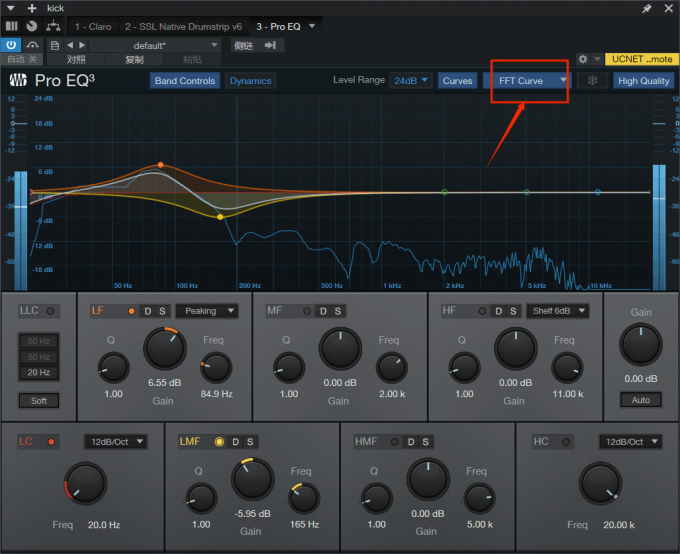This screenshot has height=554, width=680.
Task: Toggle the Dynamics panel button
Action: (x=250, y=81)
